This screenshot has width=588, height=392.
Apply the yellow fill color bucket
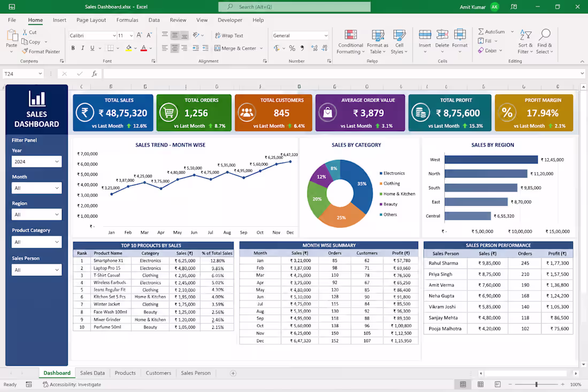pyautogui.click(x=129, y=48)
